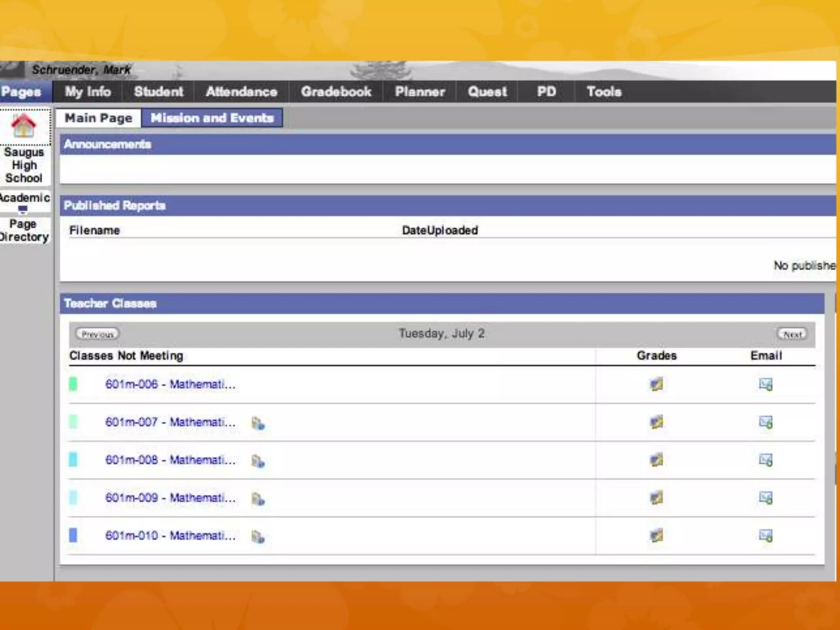Click email icon for class 601m-007

[x=765, y=422]
